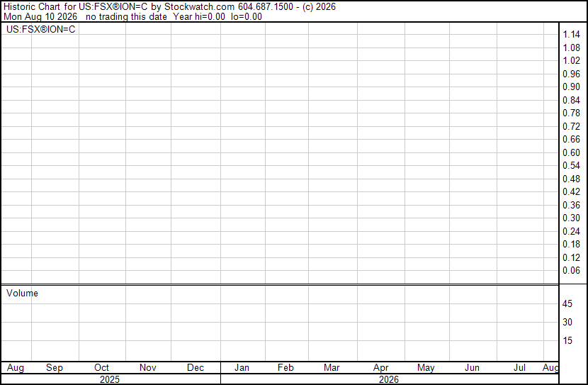The image size is (588, 385).
Task: Click the 0.12 price axis value
Action: 571,258
